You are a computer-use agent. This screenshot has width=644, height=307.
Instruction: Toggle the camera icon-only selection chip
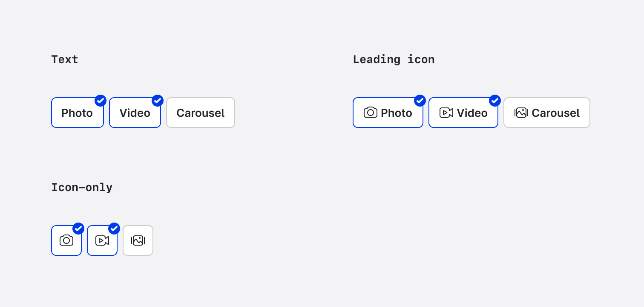click(66, 240)
